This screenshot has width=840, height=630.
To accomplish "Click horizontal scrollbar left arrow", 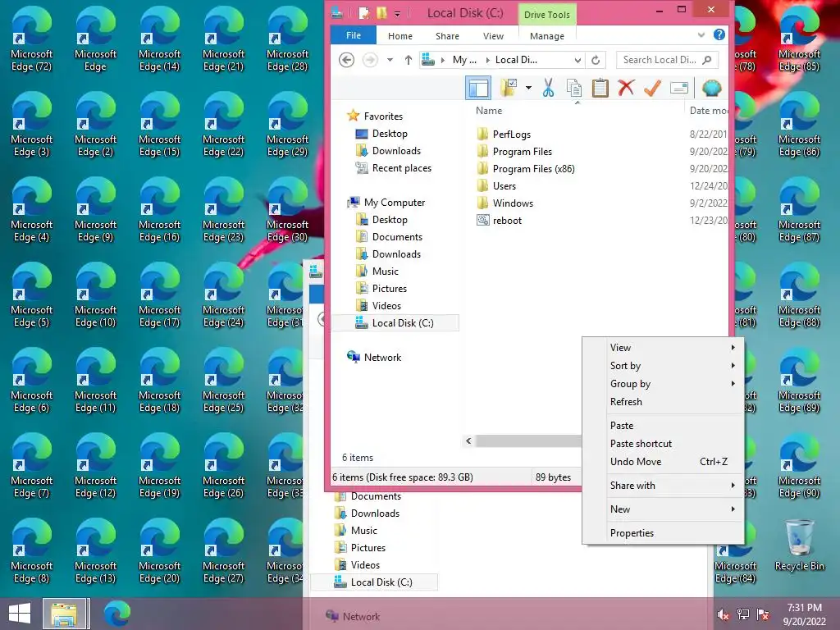I will [468, 441].
